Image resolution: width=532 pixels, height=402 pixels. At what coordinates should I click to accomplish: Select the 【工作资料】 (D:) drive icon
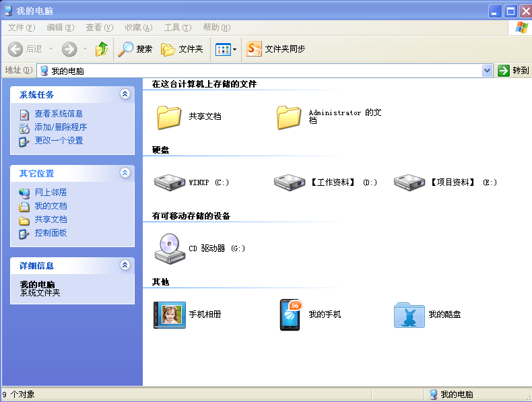(x=290, y=182)
